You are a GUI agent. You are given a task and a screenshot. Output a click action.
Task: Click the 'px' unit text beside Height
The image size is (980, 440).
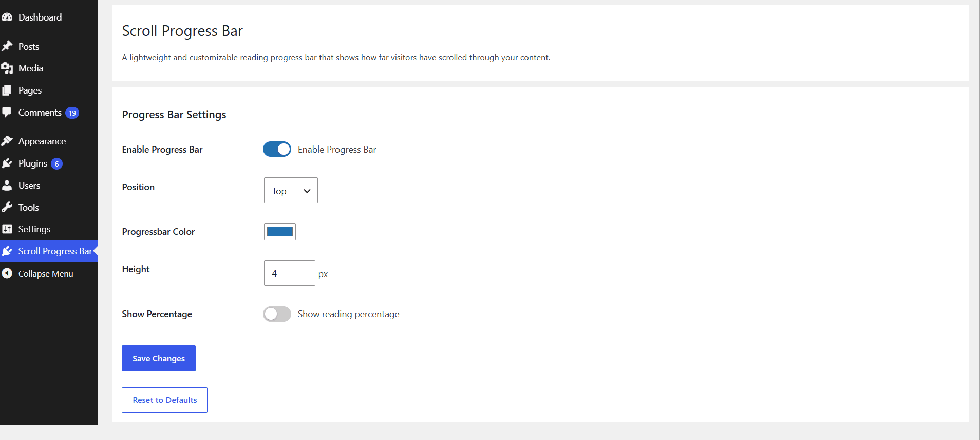323,274
